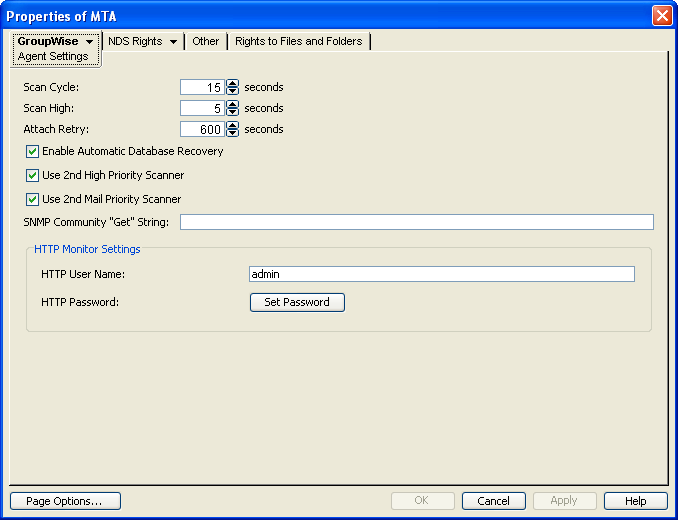Increase the Scan Cycle value
The image size is (678, 520).
point(233,83)
